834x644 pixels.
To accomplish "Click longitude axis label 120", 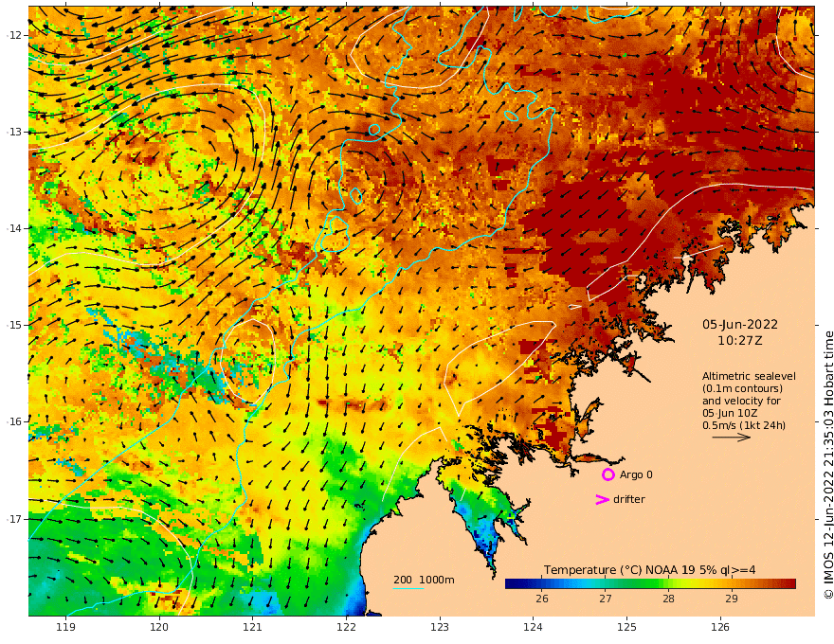I will click(x=159, y=627).
